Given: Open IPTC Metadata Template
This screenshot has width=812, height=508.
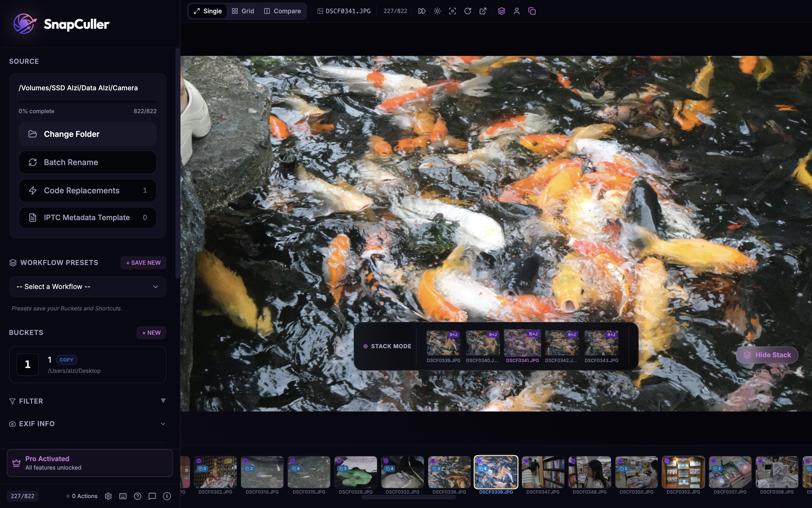Looking at the screenshot, I should tap(88, 217).
